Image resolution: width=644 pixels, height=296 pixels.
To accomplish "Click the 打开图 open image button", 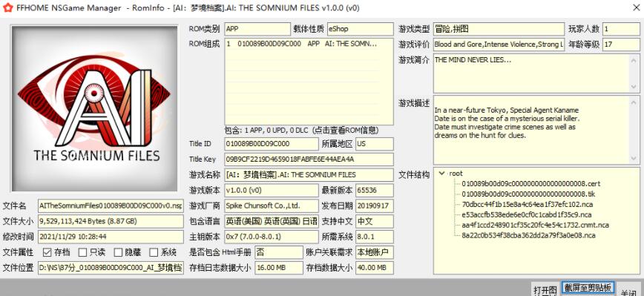I will coord(545,289).
